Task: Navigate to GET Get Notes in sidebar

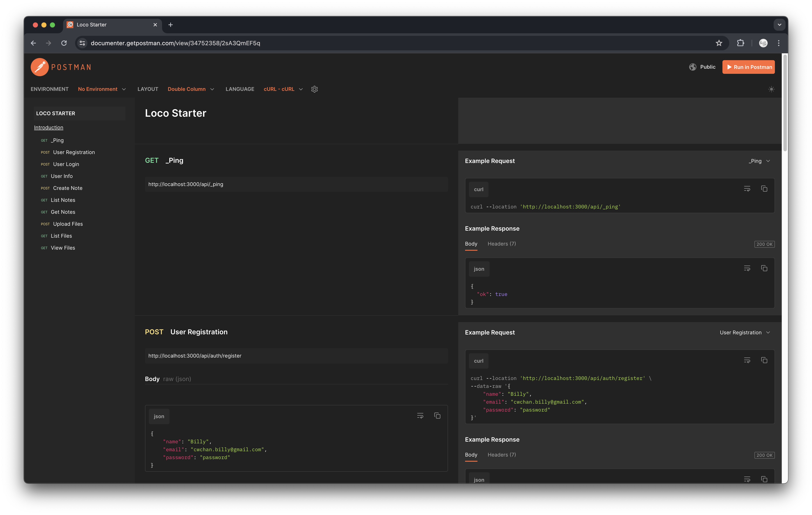Action: coord(58,212)
